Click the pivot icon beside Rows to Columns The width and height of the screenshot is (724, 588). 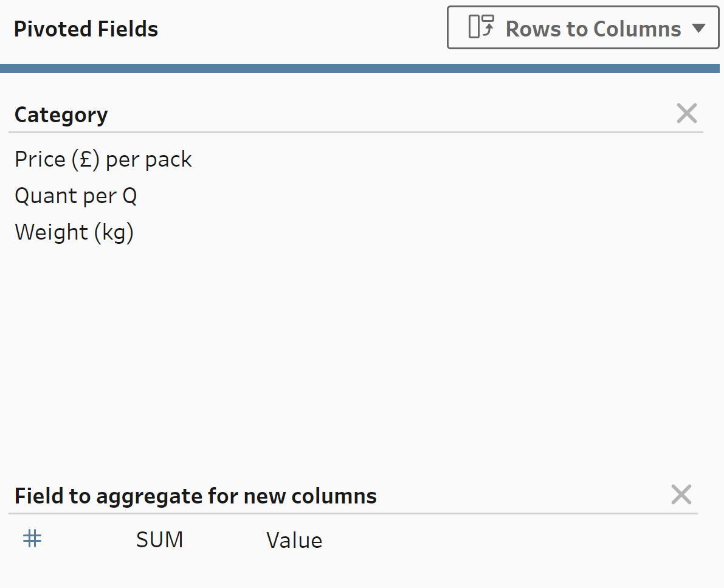pos(481,27)
